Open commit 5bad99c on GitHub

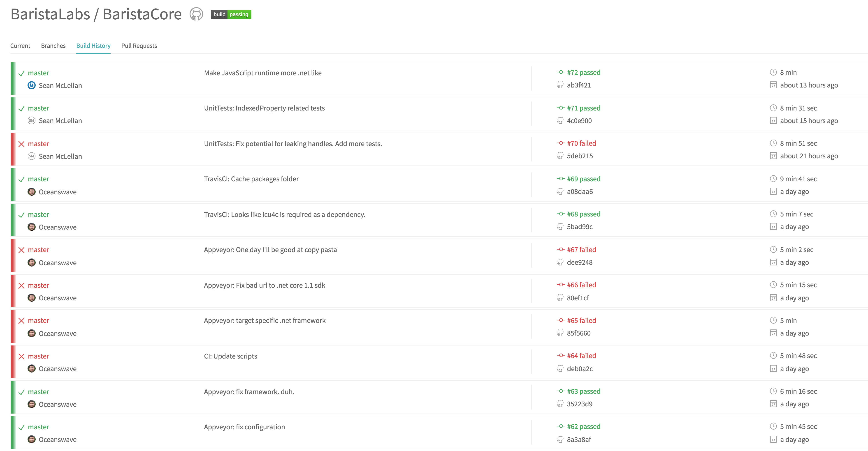tap(580, 227)
